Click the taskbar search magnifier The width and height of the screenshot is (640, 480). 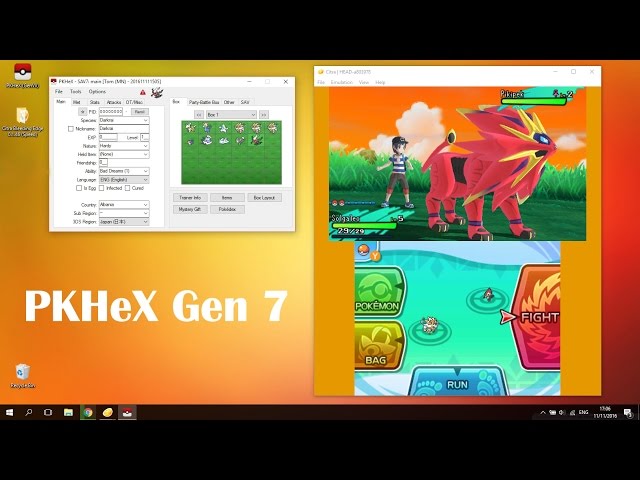click(29, 412)
